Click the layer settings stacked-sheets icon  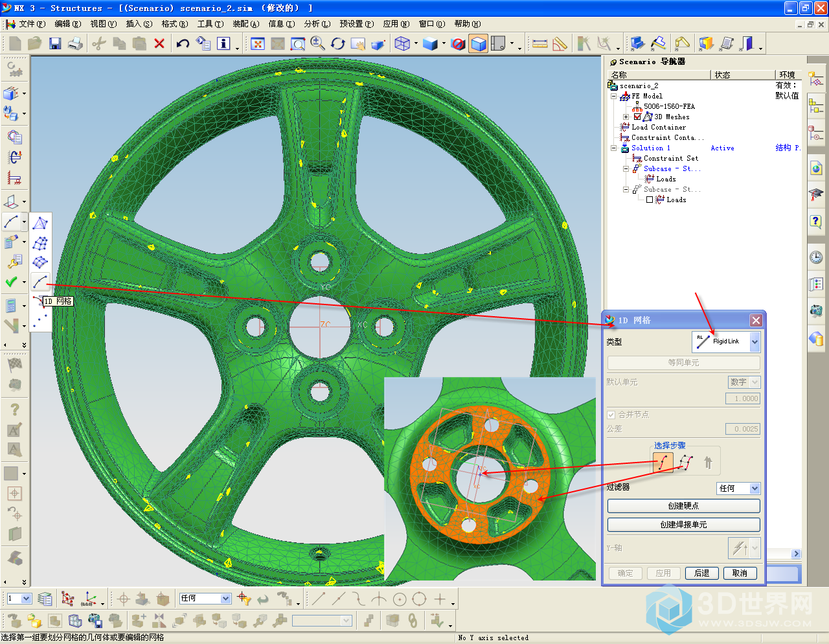pos(45,599)
